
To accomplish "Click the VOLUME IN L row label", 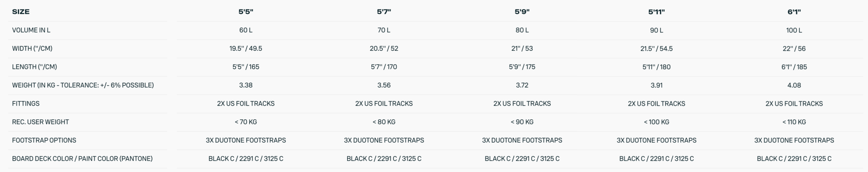I will (31, 30).
